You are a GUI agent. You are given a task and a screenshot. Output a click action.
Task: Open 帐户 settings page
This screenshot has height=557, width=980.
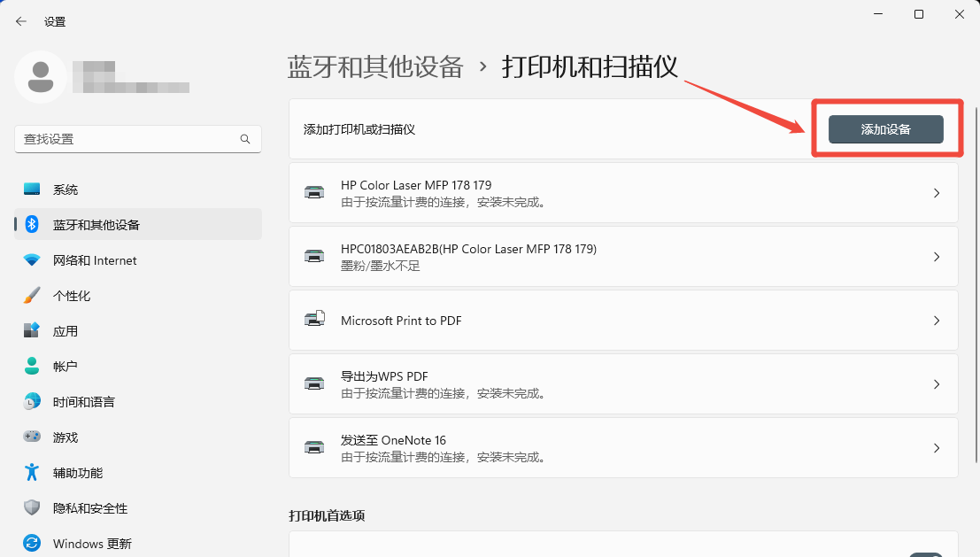pos(138,367)
